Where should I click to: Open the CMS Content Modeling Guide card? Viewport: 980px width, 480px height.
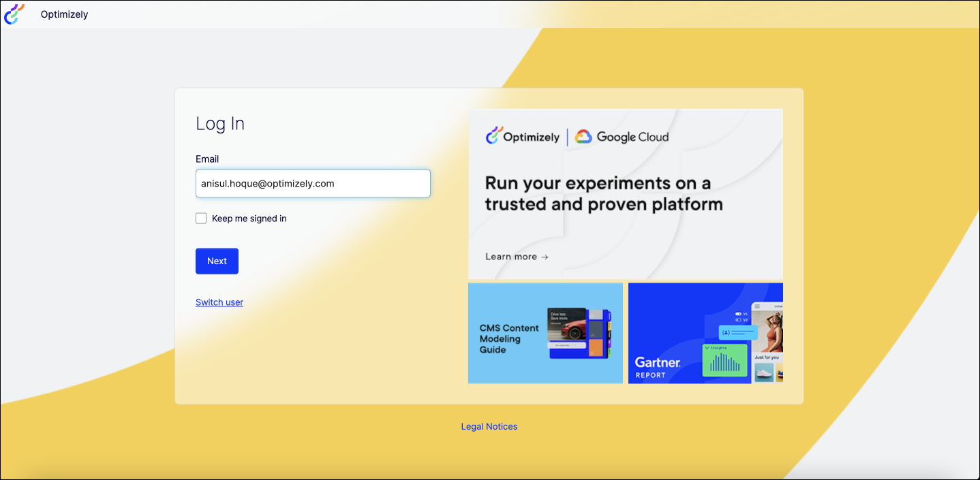[545, 334]
